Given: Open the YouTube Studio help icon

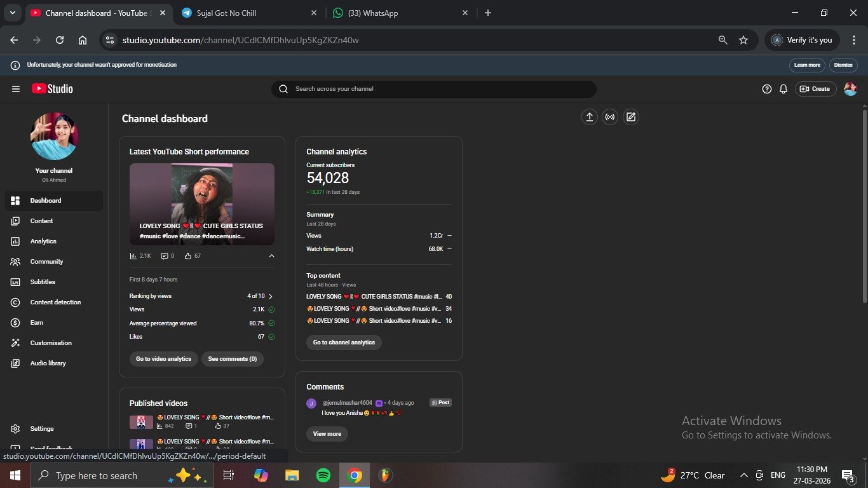Looking at the screenshot, I should point(766,89).
